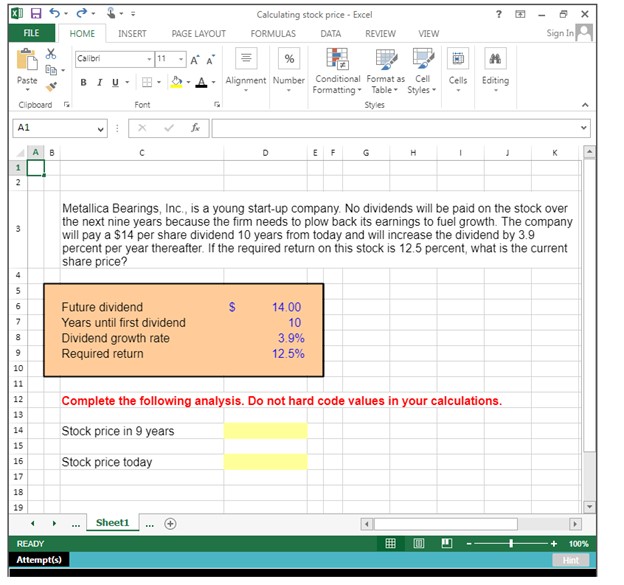Click the Ribbon Display Options icon

tap(520, 14)
